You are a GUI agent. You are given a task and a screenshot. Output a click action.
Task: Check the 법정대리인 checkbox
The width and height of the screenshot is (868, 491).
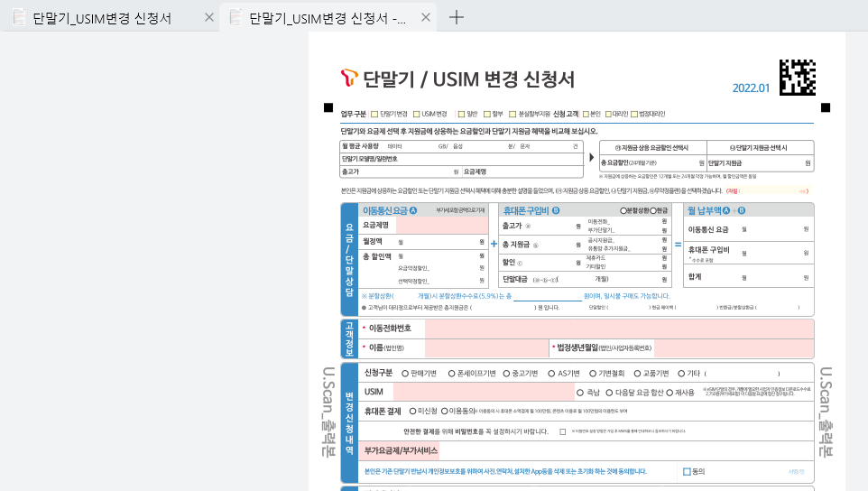tap(634, 114)
